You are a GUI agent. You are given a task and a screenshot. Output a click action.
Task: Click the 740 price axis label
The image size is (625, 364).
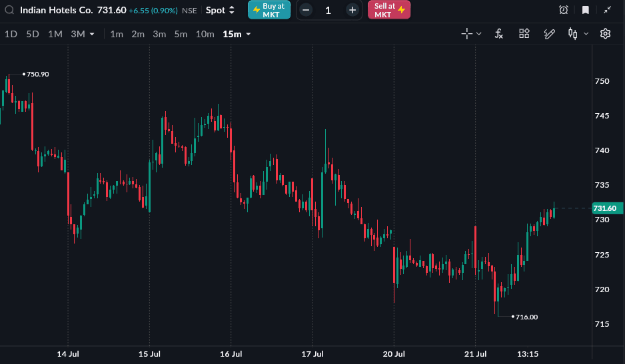tap(602, 150)
